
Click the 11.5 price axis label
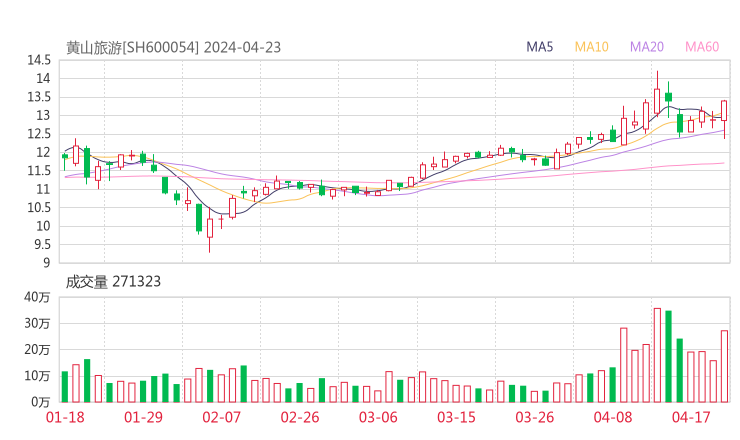click(x=39, y=171)
